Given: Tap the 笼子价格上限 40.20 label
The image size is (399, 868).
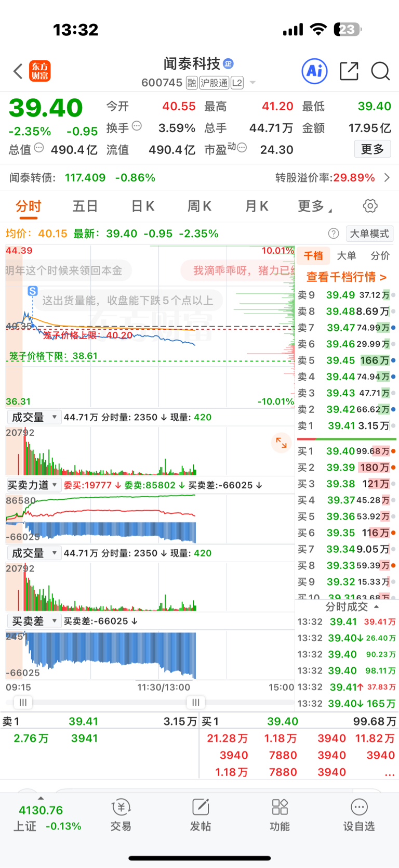Looking at the screenshot, I should pyautogui.click(x=88, y=335).
